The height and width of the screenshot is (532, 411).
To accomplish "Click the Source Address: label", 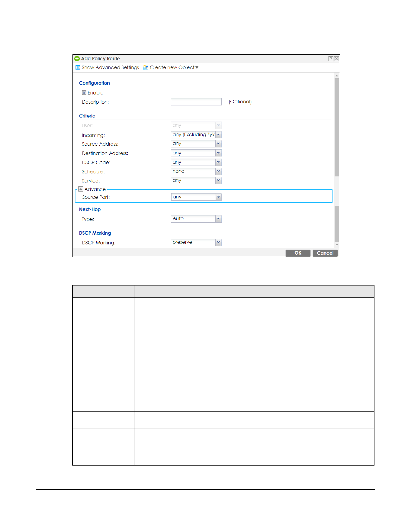I will coord(100,144).
